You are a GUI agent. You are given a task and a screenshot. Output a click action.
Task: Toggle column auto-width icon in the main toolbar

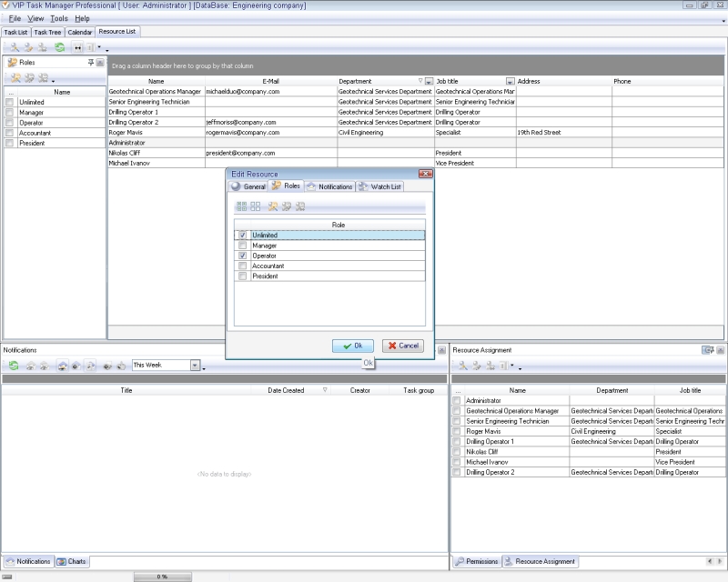[77, 47]
